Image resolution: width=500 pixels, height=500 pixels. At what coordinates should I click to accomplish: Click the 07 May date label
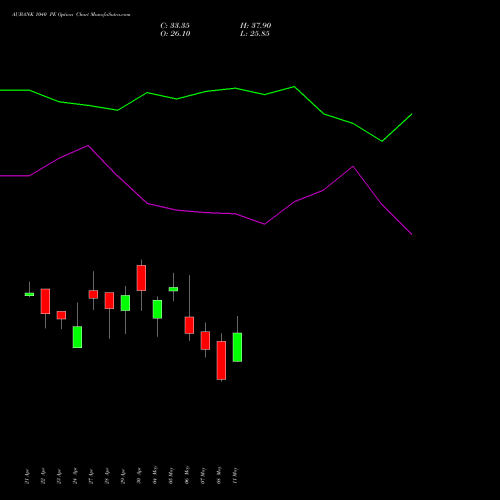203,475
